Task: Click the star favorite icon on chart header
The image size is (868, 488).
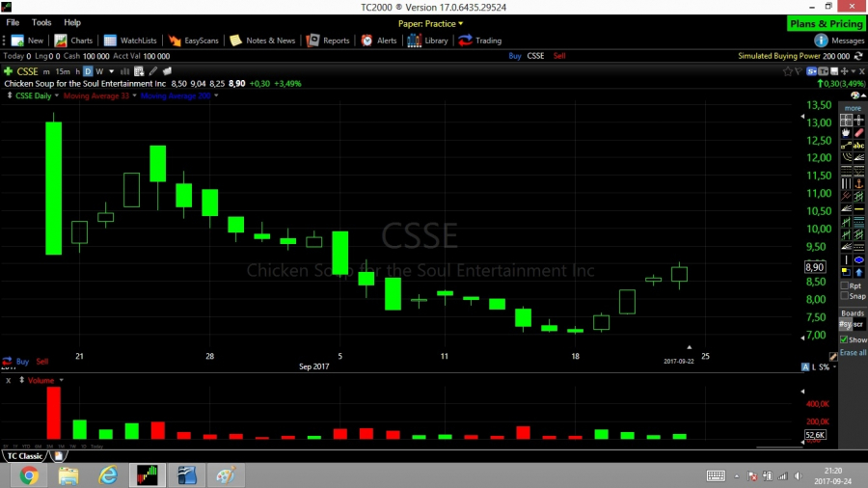Action: pyautogui.click(x=789, y=71)
